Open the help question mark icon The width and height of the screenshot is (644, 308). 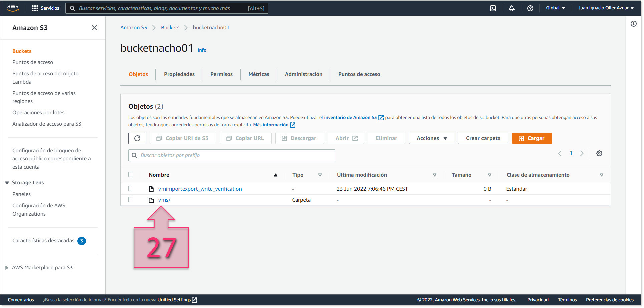[x=530, y=8]
